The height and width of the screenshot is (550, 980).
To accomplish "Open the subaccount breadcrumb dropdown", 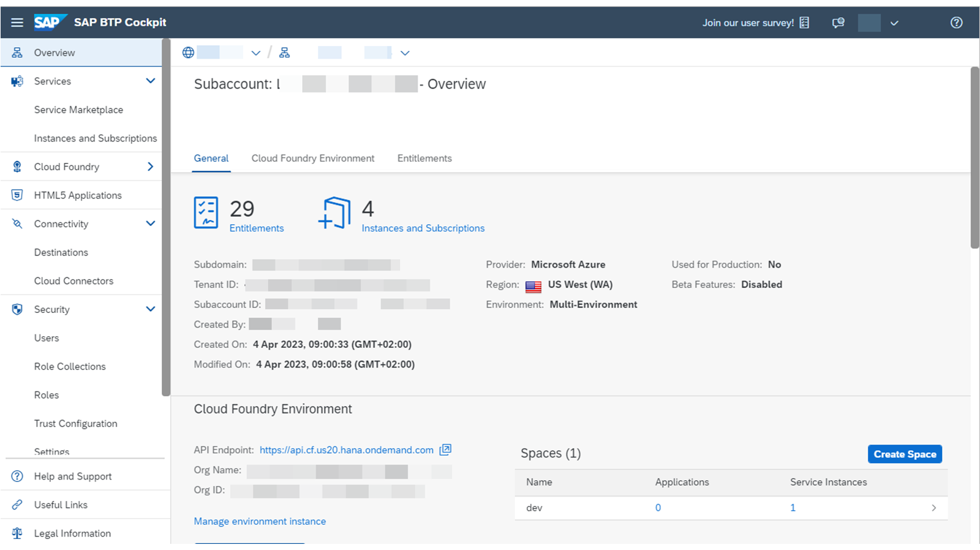I will 405,53.
